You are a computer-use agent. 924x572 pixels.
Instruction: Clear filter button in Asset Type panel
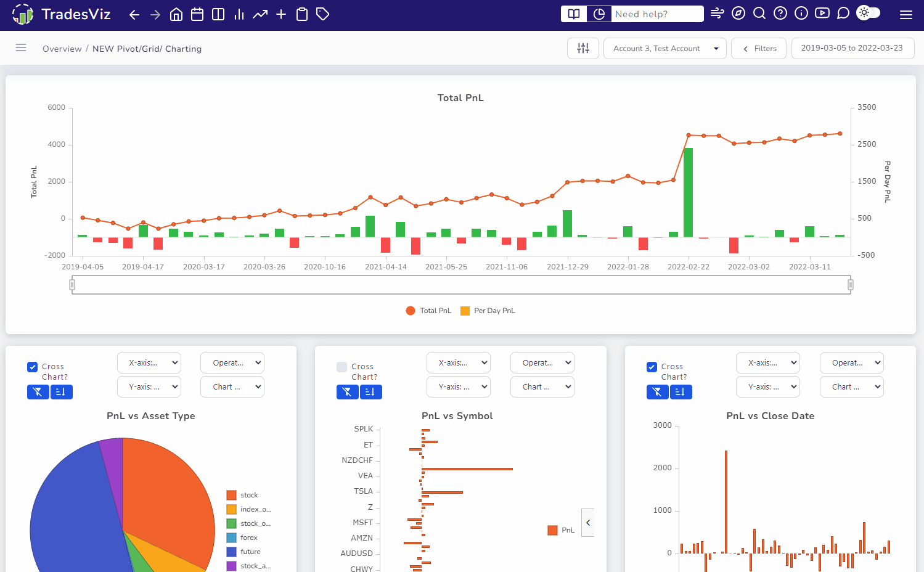[x=38, y=392]
